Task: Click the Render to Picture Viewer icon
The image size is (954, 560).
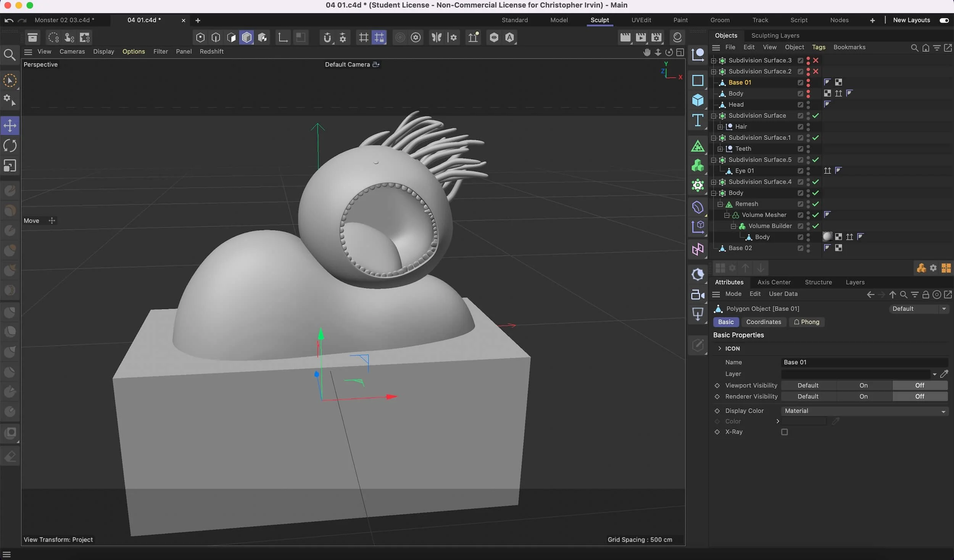Action: point(641,37)
